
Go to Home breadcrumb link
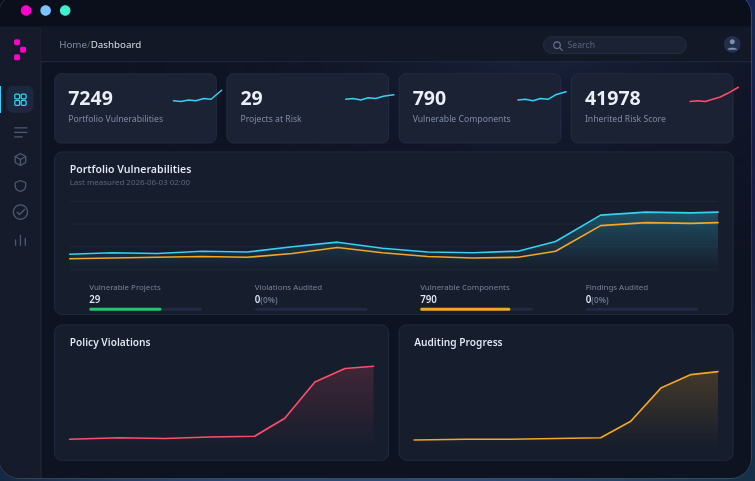click(73, 45)
